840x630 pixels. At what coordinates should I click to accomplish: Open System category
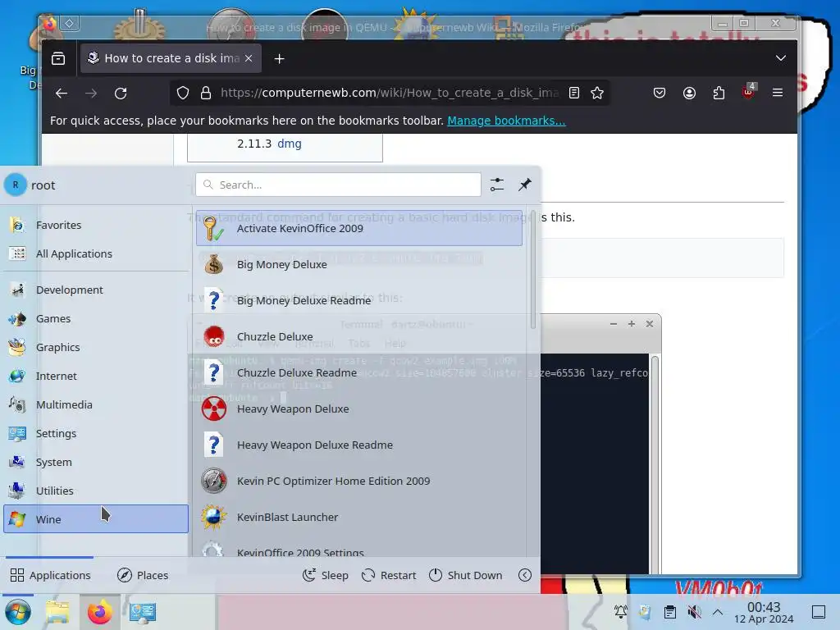click(x=96, y=462)
